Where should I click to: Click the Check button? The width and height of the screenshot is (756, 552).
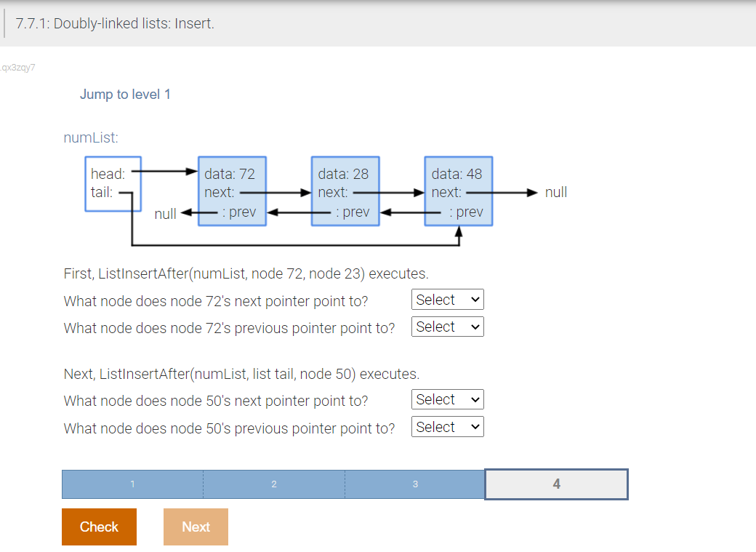click(99, 527)
